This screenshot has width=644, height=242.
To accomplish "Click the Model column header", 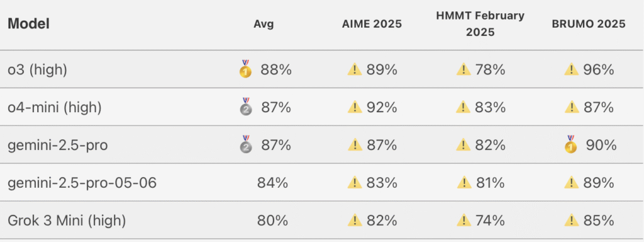I will point(29,24).
